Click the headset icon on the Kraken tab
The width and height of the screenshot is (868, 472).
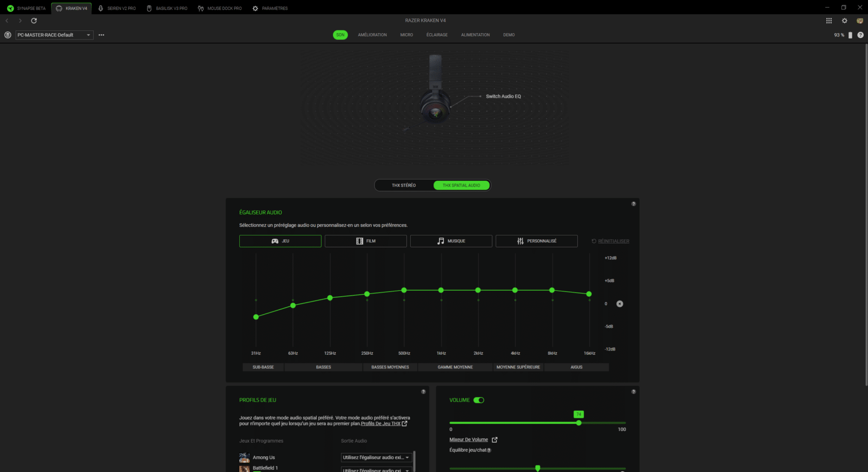[x=59, y=8]
